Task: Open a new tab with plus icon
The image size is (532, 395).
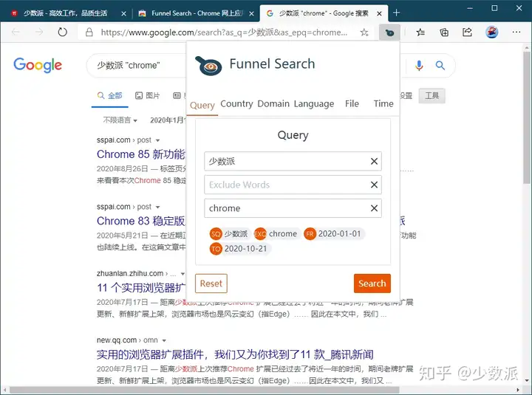Action: [x=396, y=13]
